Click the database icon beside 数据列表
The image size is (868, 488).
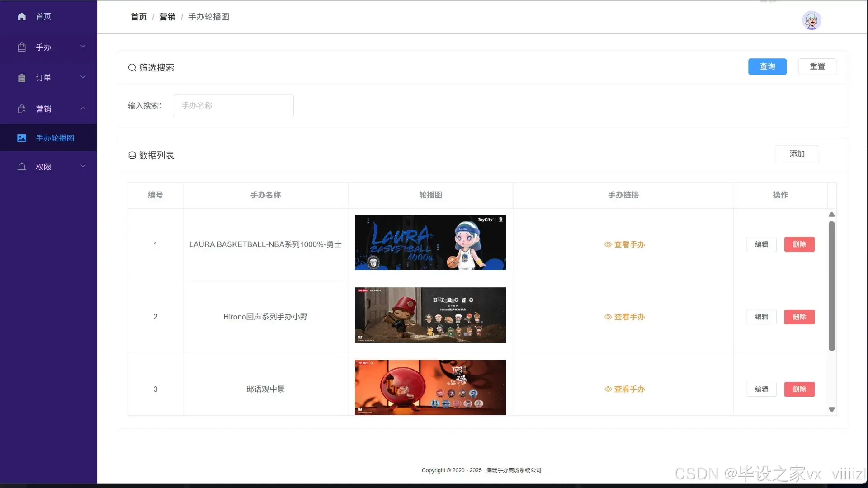(x=132, y=155)
